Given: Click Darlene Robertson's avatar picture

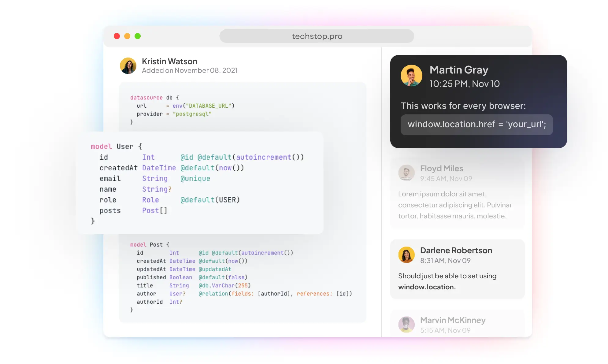Looking at the screenshot, I should pos(406,255).
